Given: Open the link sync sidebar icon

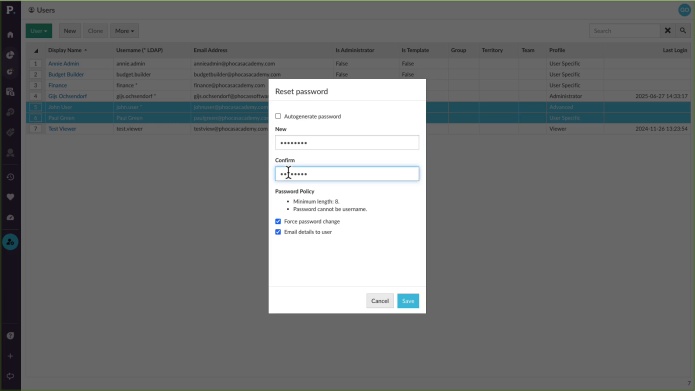Looking at the screenshot, I should point(10,112).
